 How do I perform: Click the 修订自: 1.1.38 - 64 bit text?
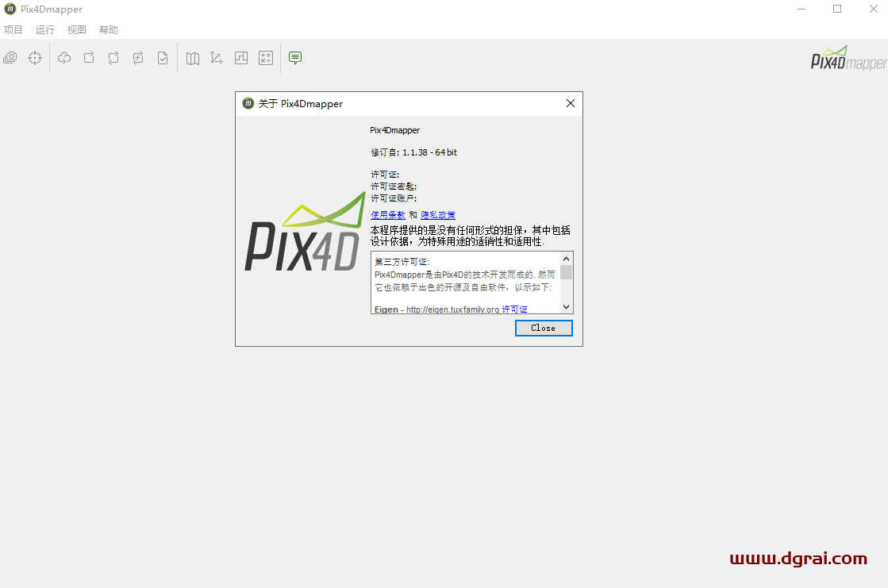click(414, 152)
